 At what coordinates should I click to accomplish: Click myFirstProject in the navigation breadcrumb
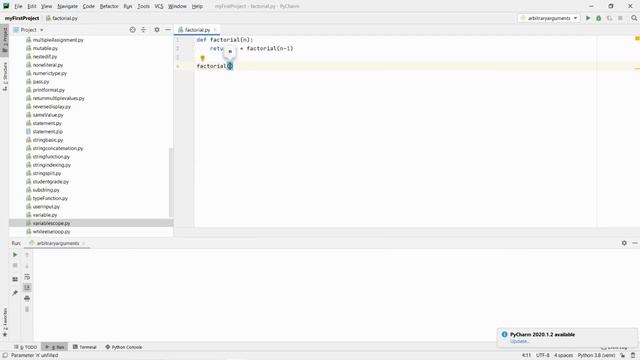pos(22,18)
